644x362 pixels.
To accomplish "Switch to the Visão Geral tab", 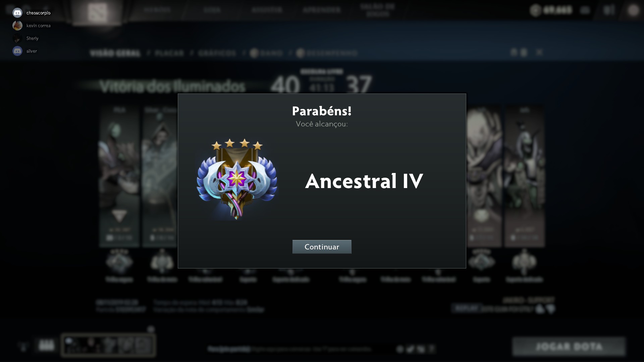I will coord(115,53).
